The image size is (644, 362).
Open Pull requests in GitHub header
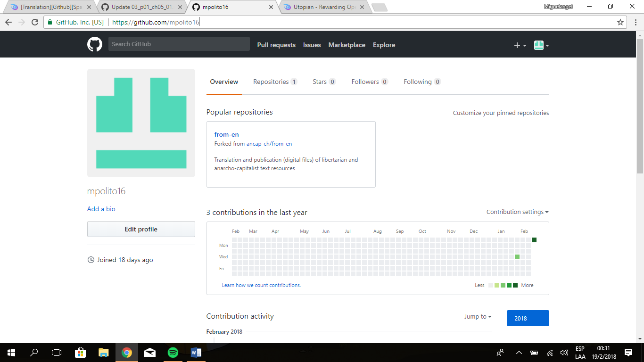pyautogui.click(x=276, y=45)
